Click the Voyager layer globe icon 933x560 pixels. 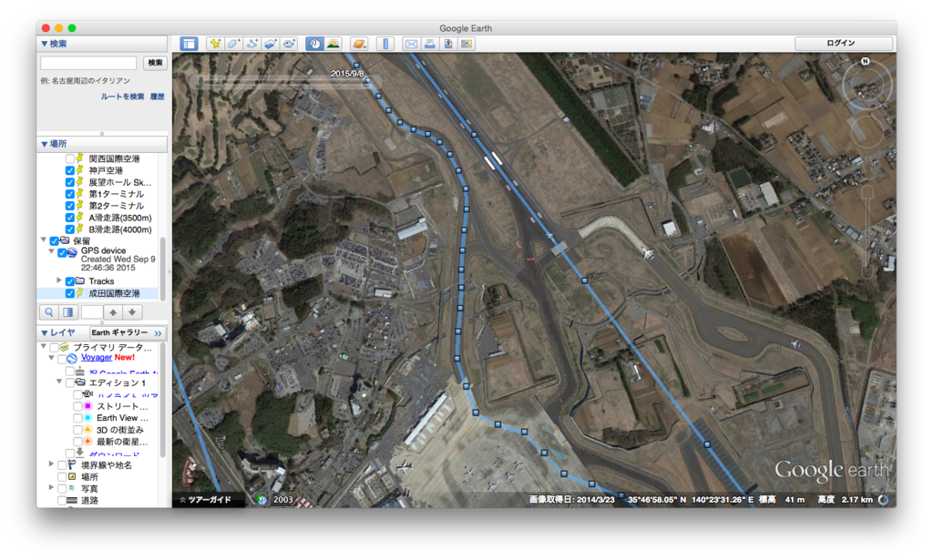[72, 358]
